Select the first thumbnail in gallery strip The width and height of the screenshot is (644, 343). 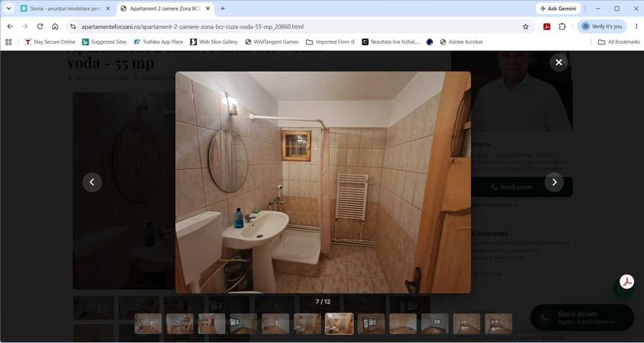point(148,324)
